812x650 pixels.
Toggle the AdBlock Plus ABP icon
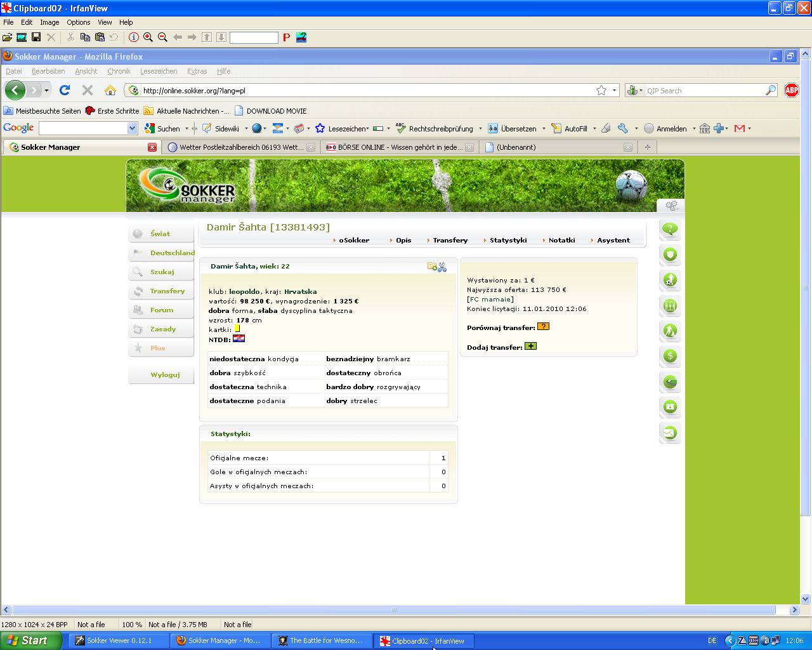791,90
